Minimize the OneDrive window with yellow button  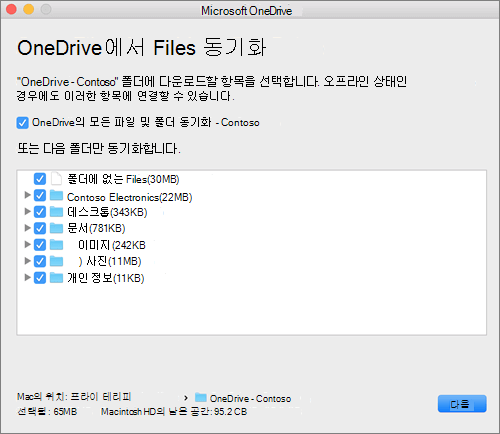tap(29, 9)
